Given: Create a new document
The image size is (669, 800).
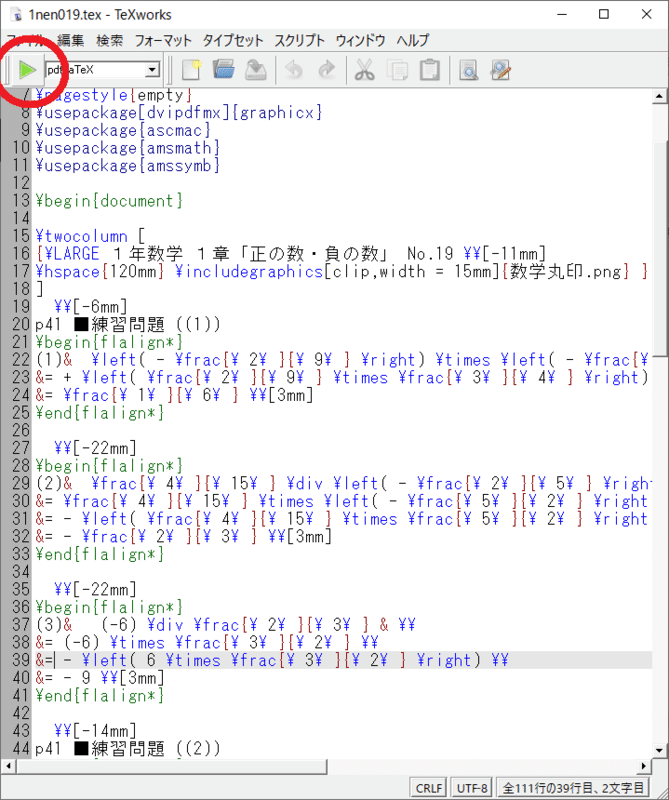Looking at the screenshot, I should tap(191, 69).
